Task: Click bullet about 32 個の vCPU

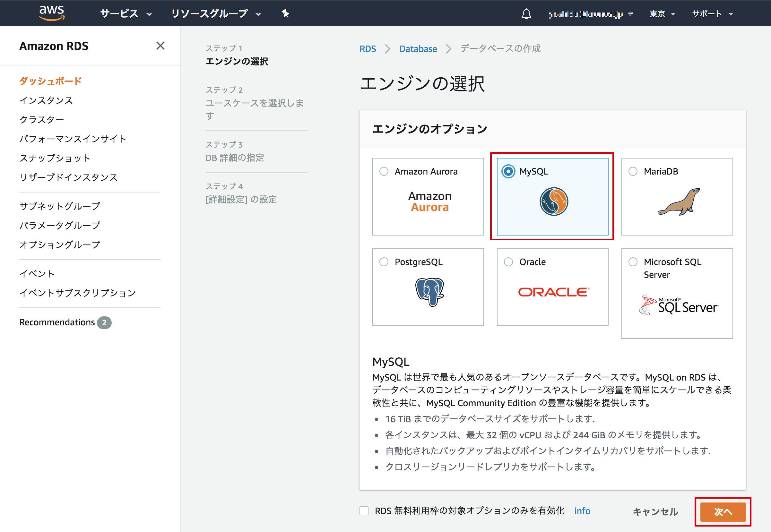Action: [x=544, y=435]
